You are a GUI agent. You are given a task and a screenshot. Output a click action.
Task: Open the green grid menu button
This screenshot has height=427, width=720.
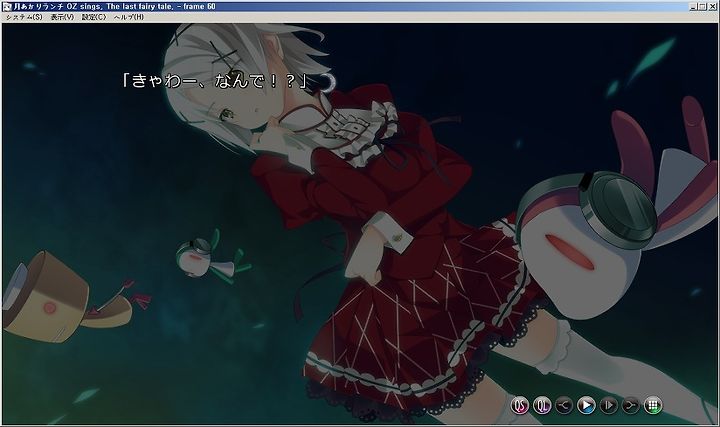[653, 405]
